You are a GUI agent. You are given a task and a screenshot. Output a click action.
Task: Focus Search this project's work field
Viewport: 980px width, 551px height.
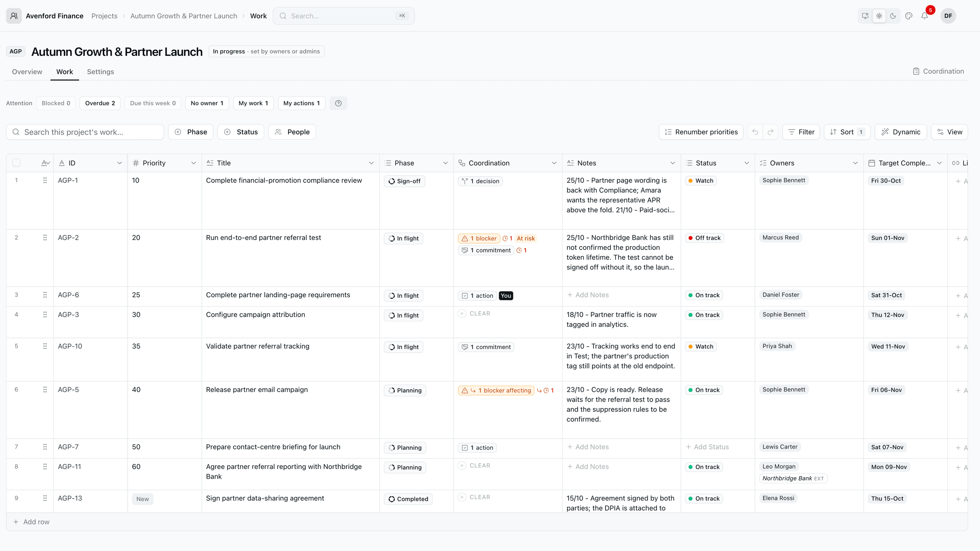pyautogui.click(x=85, y=132)
